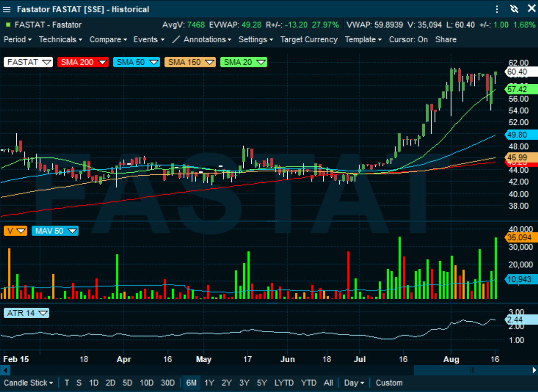The width and height of the screenshot is (538, 392).
Task: Open the Annotations menu
Action: click(x=208, y=39)
